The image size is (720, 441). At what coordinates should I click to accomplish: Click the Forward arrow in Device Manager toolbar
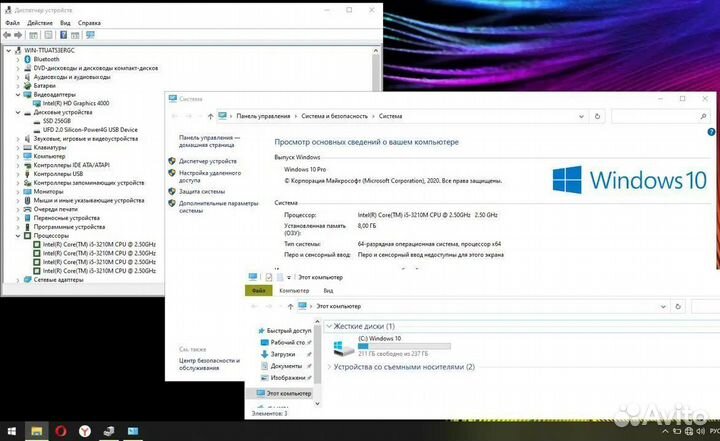(18, 35)
